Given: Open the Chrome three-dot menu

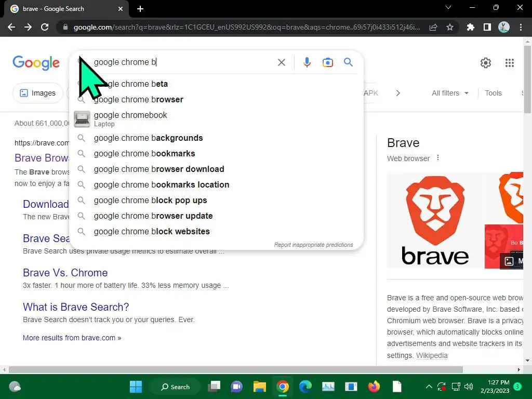Looking at the screenshot, I should [521, 27].
